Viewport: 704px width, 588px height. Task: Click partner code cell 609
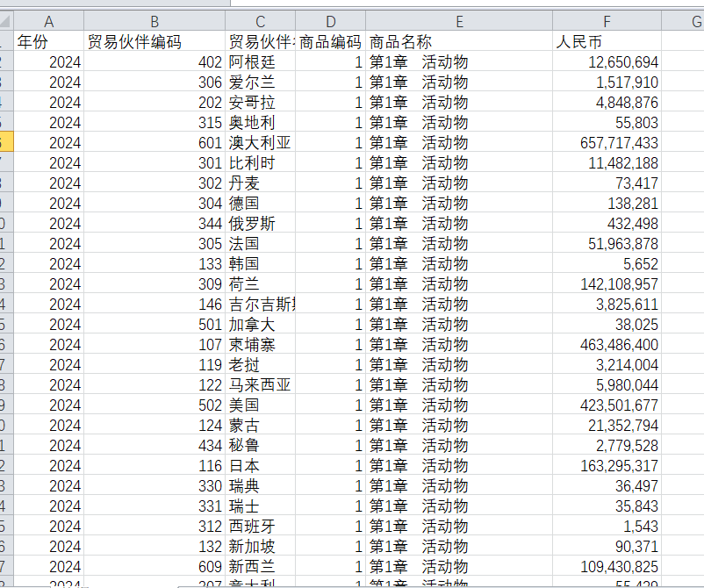154,566
